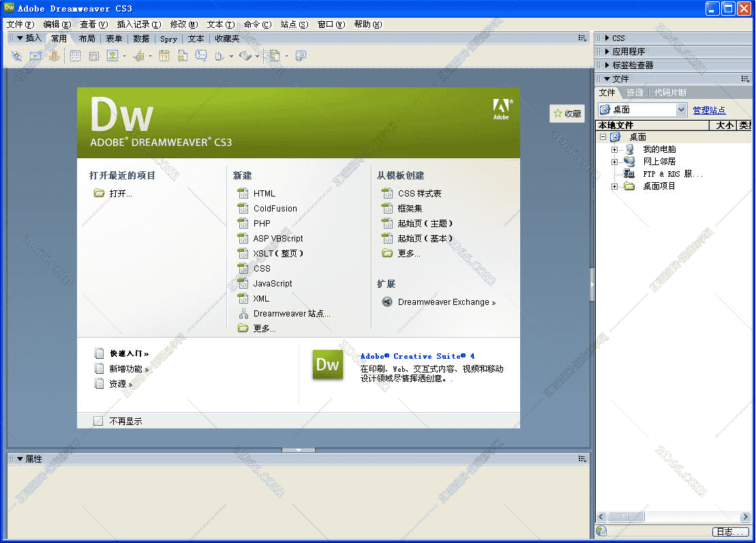Check the 不再显示 checkbox on welcome screen
This screenshot has height=543, width=756.
[98, 420]
